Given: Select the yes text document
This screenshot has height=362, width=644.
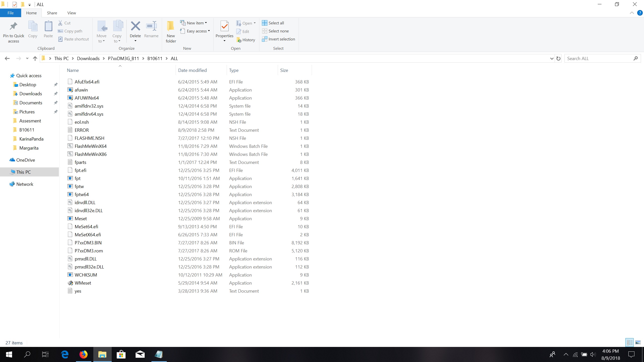Looking at the screenshot, I should [78, 291].
